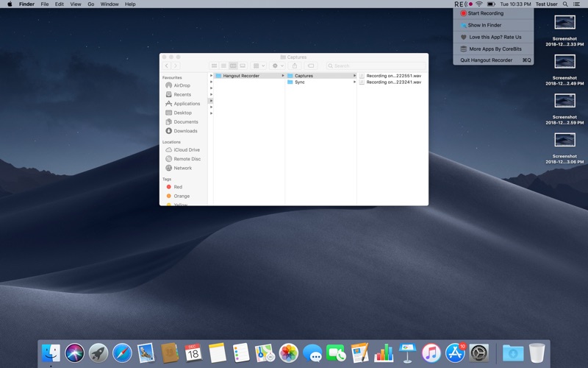Select Recents in Finder sidebar
Image resolution: width=588 pixels, height=368 pixels.
[182, 95]
